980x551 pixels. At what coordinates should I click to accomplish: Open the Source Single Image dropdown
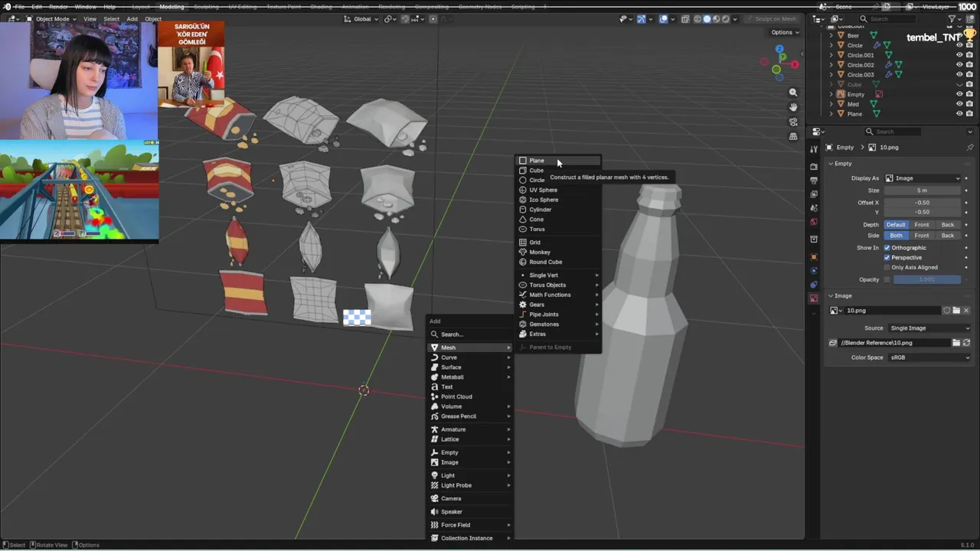pos(929,328)
